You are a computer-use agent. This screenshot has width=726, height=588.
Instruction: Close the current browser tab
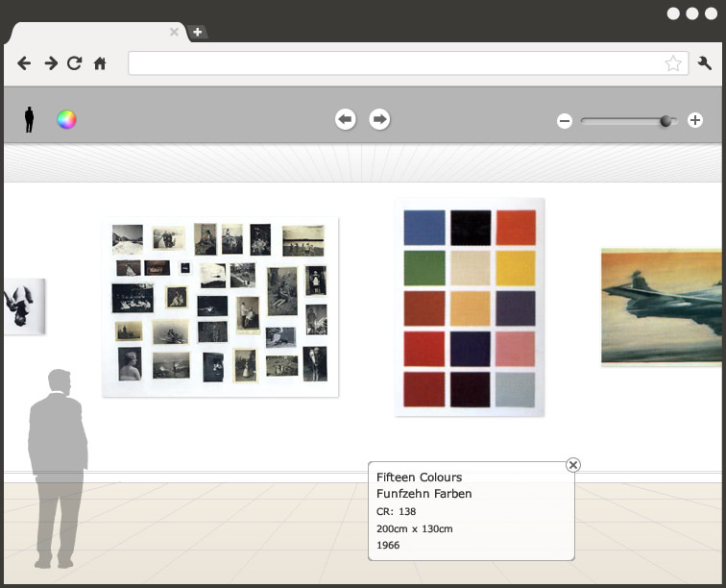(x=174, y=32)
